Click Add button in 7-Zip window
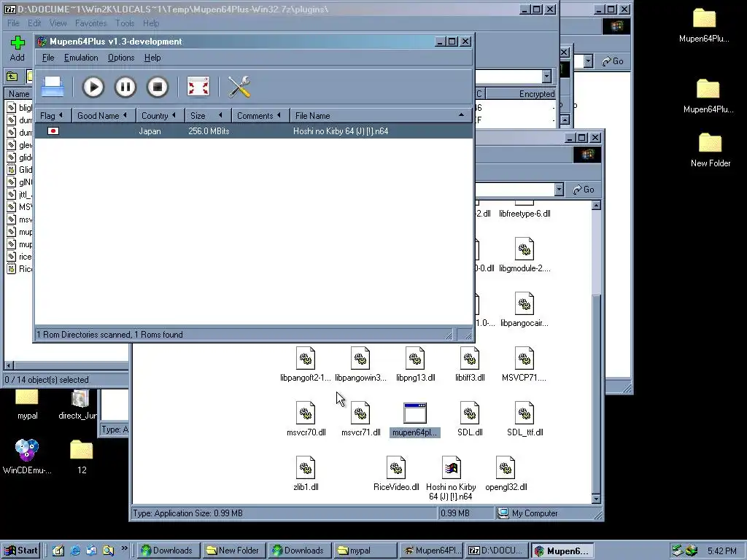This screenshot has height=560, width=747. pos(18,49)
